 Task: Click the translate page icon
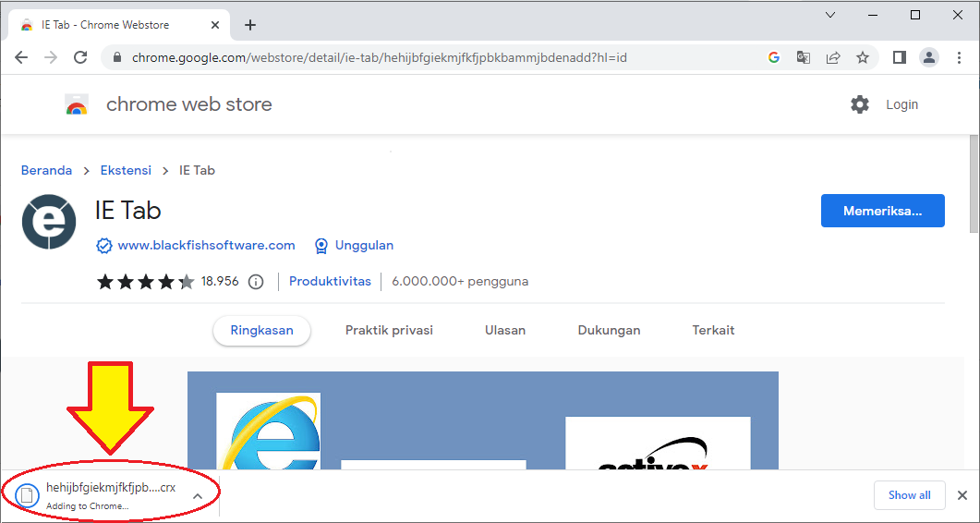coord(804,57)
